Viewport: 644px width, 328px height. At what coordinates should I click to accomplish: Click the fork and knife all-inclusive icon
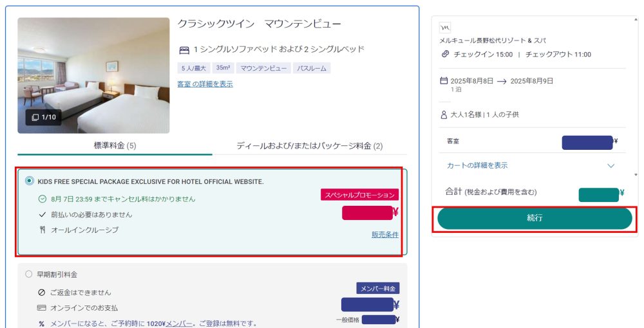tap(43, 230)
